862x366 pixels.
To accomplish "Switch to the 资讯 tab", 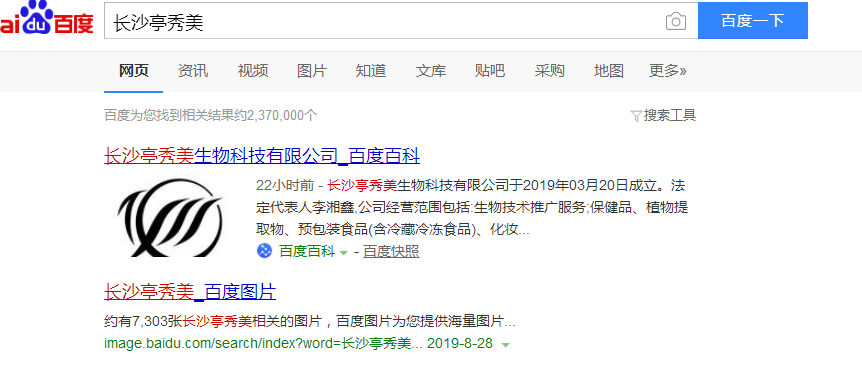I will [193, 71].
